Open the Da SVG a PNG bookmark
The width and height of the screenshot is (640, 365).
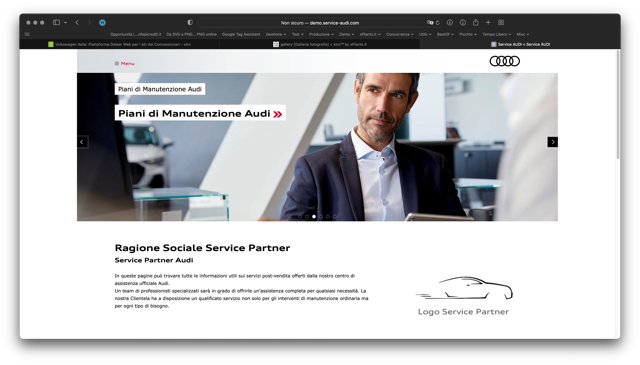[191, 34]
